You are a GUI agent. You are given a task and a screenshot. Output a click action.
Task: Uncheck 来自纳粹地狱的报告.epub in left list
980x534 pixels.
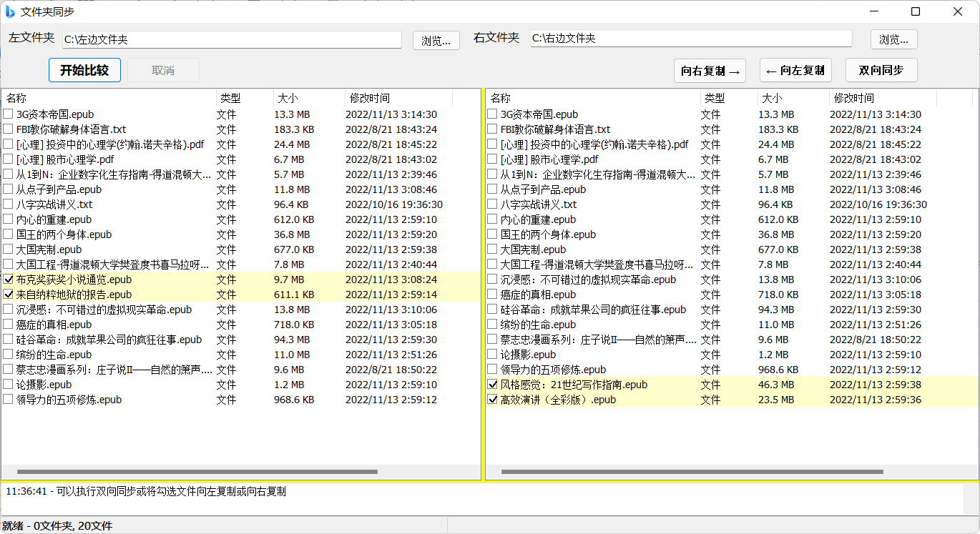pos(8,295)
